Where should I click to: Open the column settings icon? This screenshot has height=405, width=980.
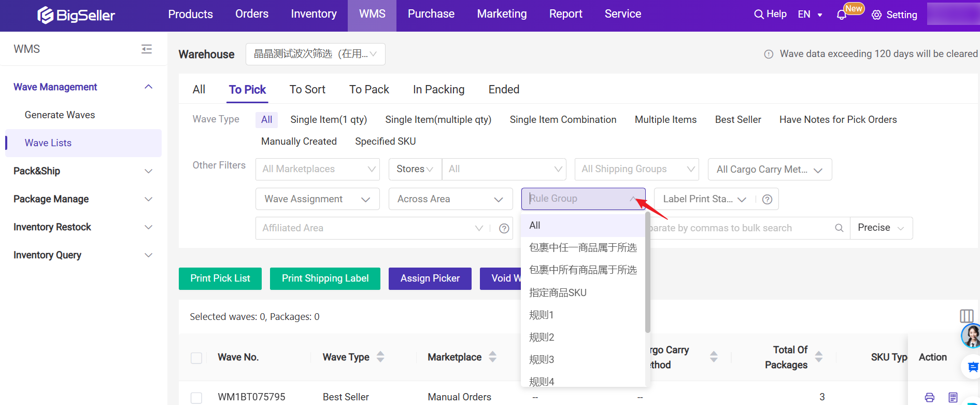tap(966, 316)
